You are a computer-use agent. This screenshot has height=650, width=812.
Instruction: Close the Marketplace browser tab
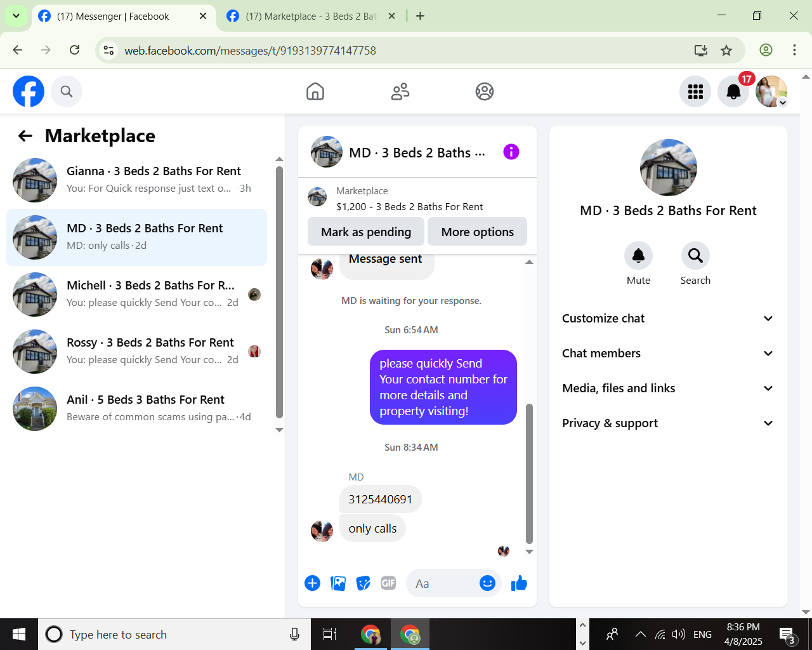[392, 16]
